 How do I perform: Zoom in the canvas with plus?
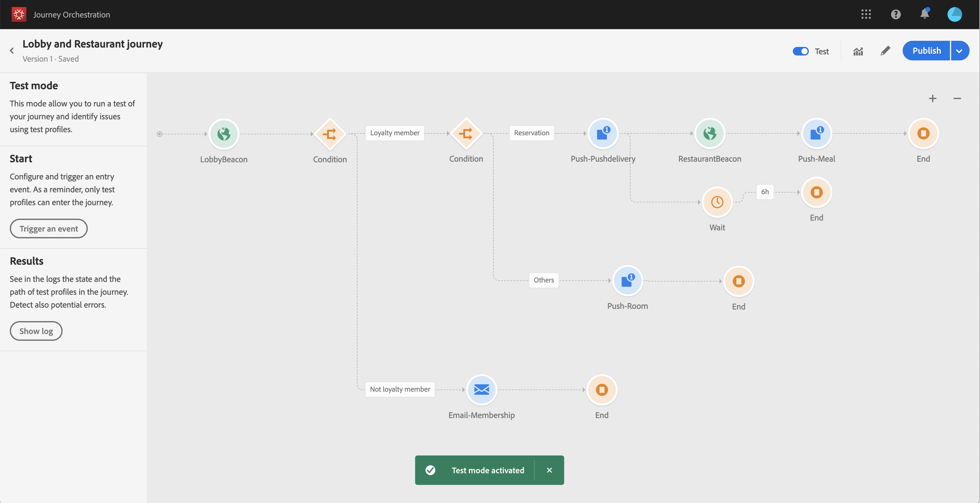click(932, 99)
